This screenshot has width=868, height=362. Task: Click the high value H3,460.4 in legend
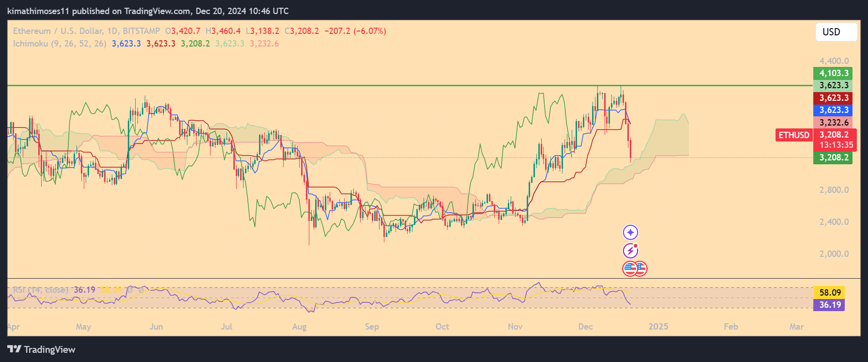click(223, 31)
